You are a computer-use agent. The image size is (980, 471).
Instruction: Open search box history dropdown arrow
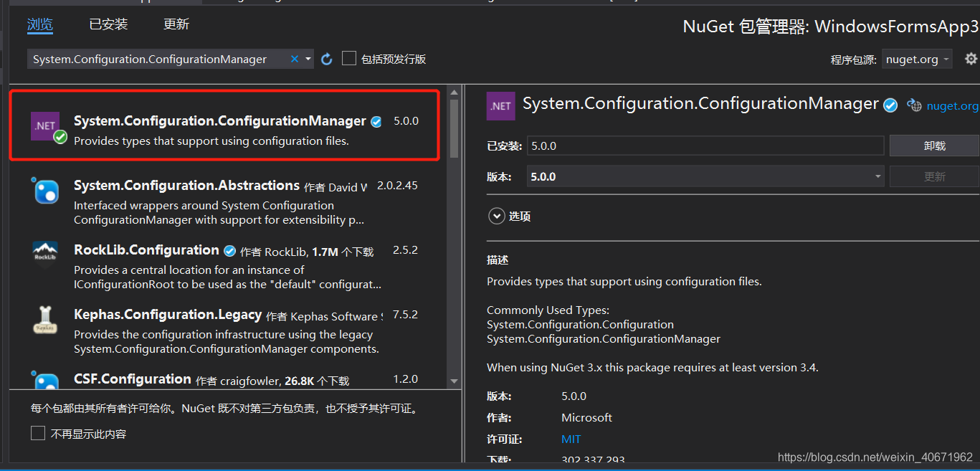tap(308, 60)
